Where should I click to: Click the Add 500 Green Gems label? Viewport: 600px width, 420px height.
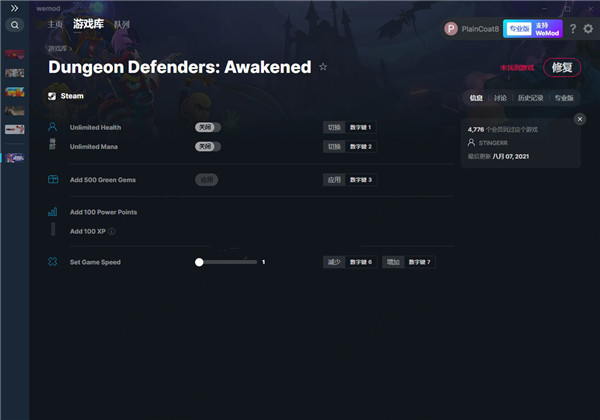[x=103, y=180]
